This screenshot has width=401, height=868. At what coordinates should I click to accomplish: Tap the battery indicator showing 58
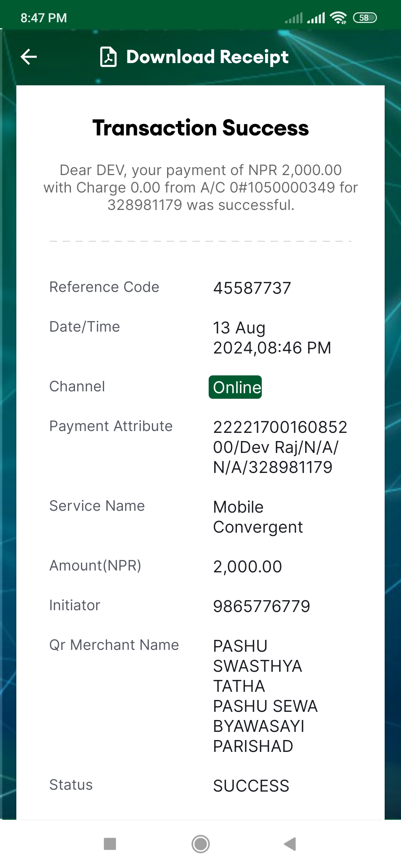point(365,17)
